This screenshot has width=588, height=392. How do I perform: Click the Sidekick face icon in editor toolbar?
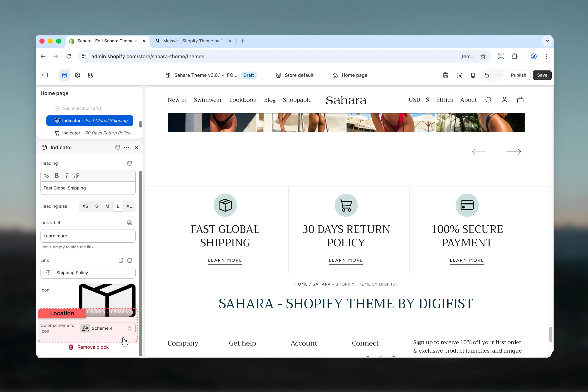[445, 75]
